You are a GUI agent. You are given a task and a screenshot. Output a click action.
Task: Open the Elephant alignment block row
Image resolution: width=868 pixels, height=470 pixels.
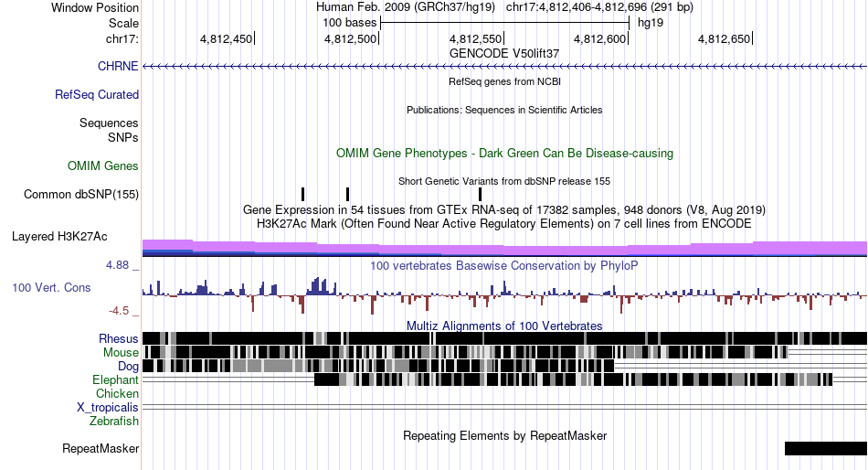click(x=574, y=379)
